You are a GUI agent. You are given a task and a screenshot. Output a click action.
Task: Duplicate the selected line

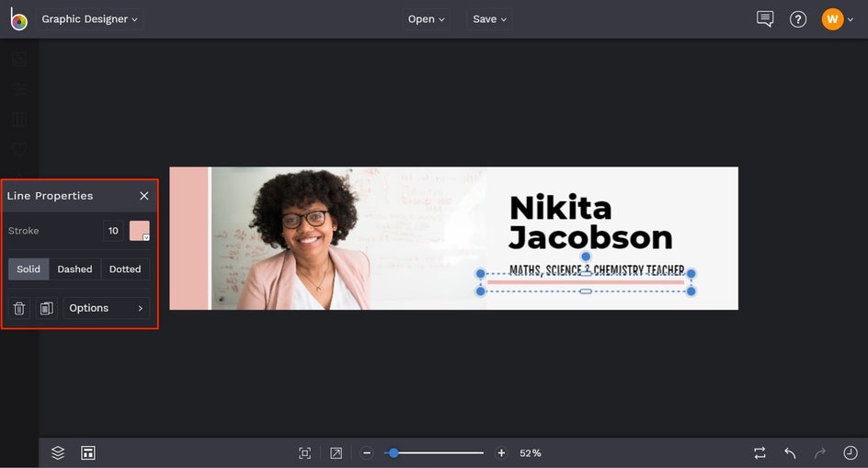tap(46, 308)
